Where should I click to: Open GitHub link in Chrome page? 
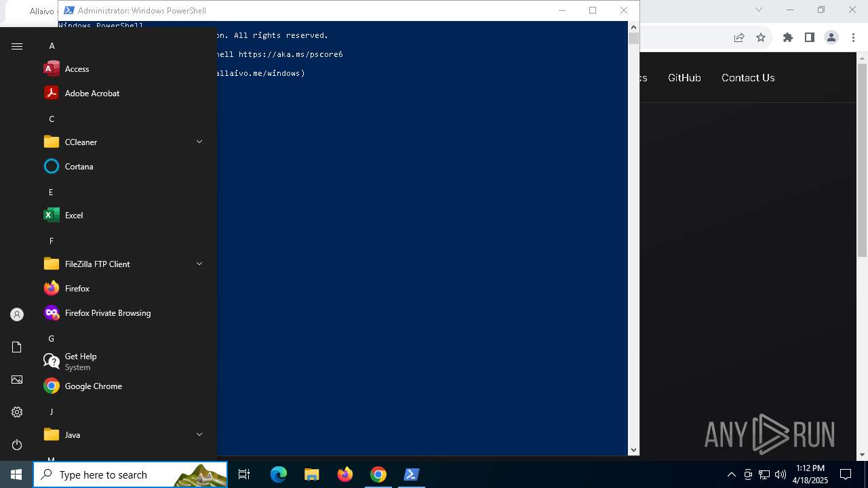684,78
